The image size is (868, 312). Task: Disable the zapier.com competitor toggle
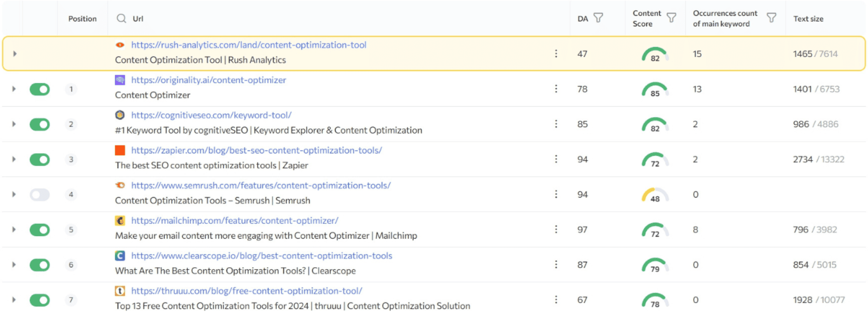pos(40,159)
